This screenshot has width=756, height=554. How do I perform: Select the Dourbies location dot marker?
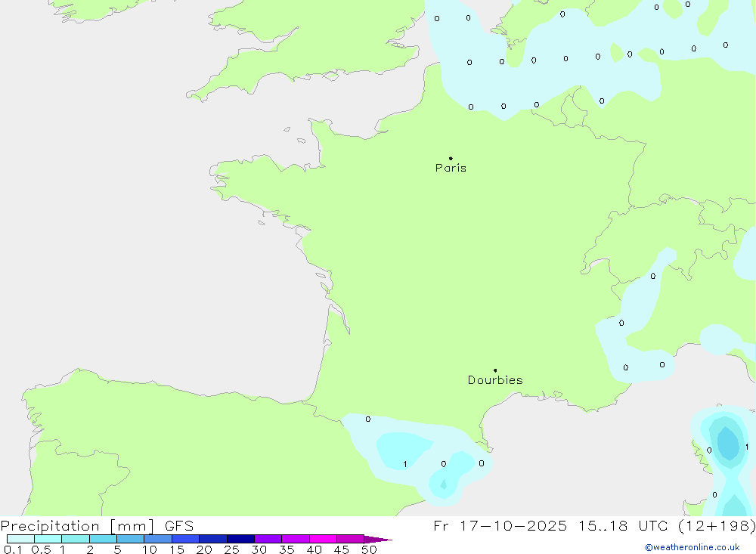click(495, 370)
